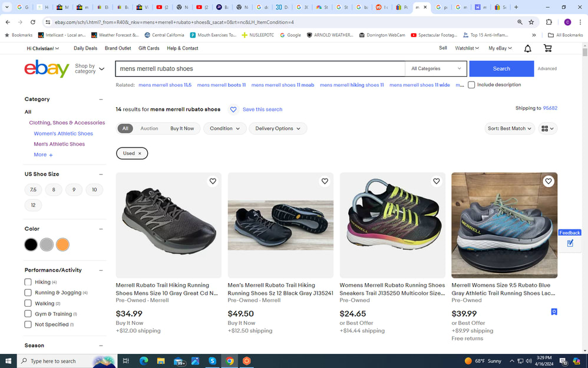
Task: Launch Microsoft Edge from the taskbar
Action: click(x=144, y=361)
